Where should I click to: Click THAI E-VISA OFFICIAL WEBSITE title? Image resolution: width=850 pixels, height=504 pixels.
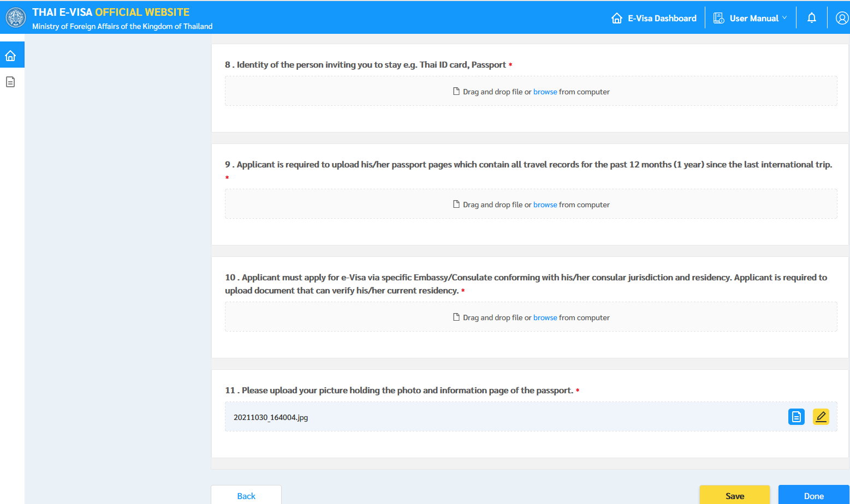click(x=111, y=12)
